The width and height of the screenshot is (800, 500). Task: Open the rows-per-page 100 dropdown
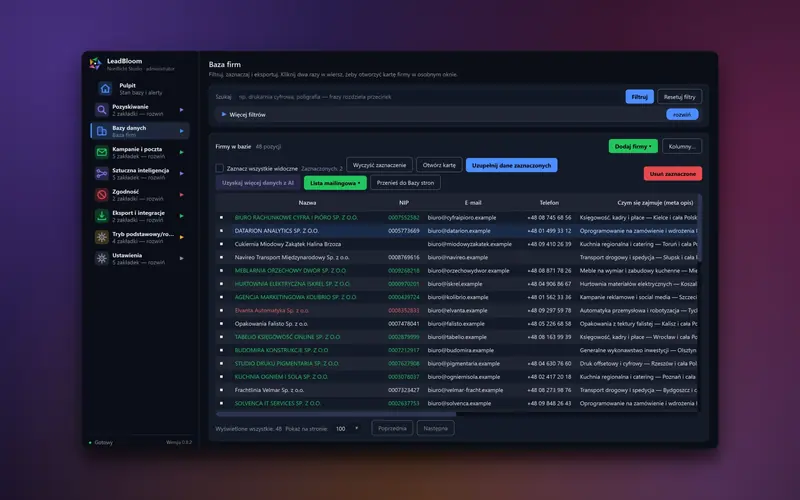[x=347, y=429]
